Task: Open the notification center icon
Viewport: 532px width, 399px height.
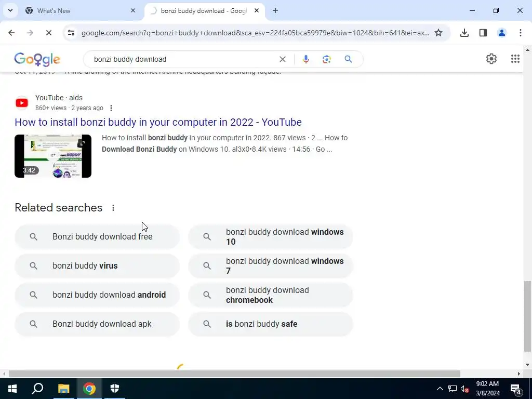Action: pyautogui.click(x=515, y=389)
